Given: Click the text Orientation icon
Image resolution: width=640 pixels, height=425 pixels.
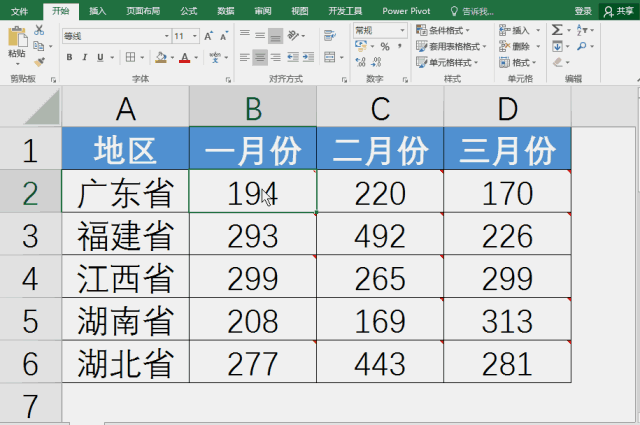Looking at the screenshot, I should (x=293, y=36).
